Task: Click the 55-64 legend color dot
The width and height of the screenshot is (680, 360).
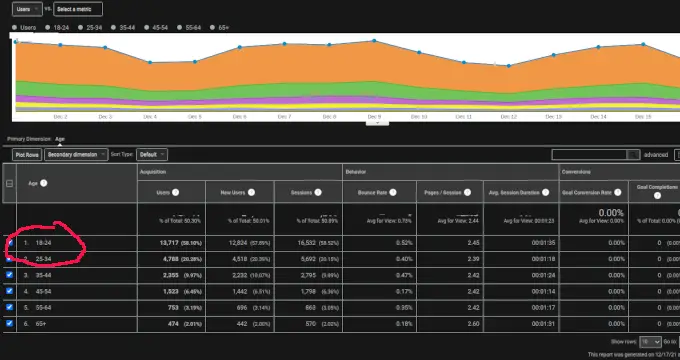Action: point(179,27)
